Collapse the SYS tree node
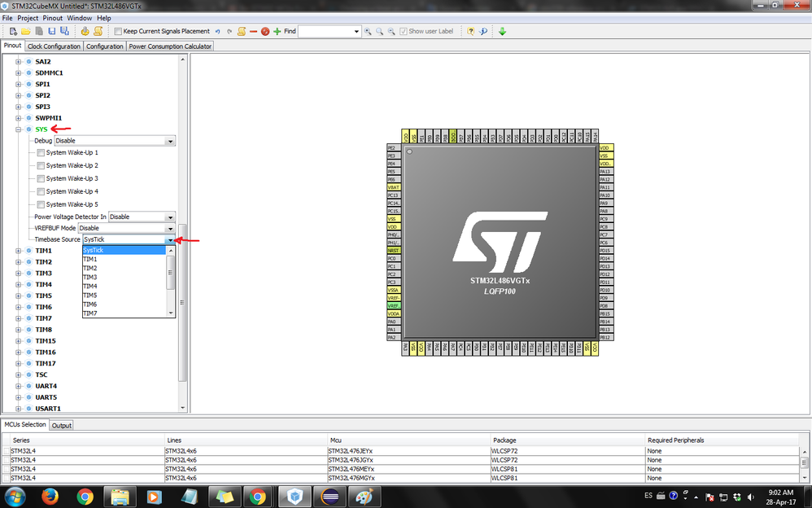The width and height of the screenshot is (812, 508). (19, 129)
